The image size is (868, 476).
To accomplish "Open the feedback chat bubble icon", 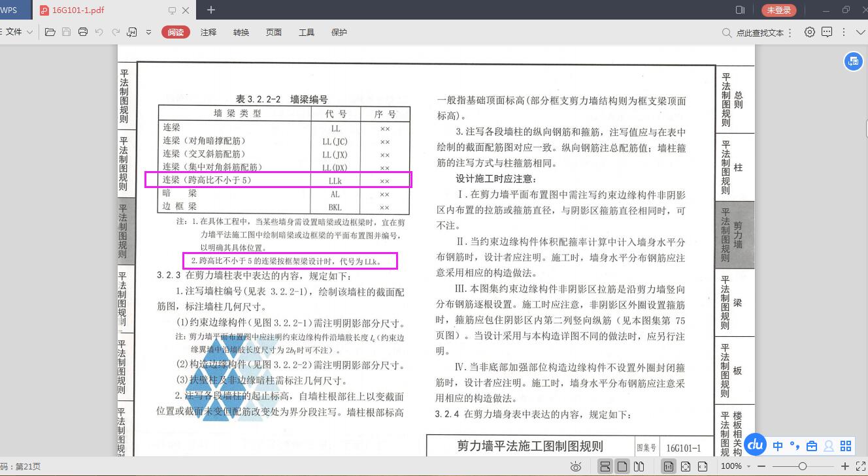I will coord(827,32).
